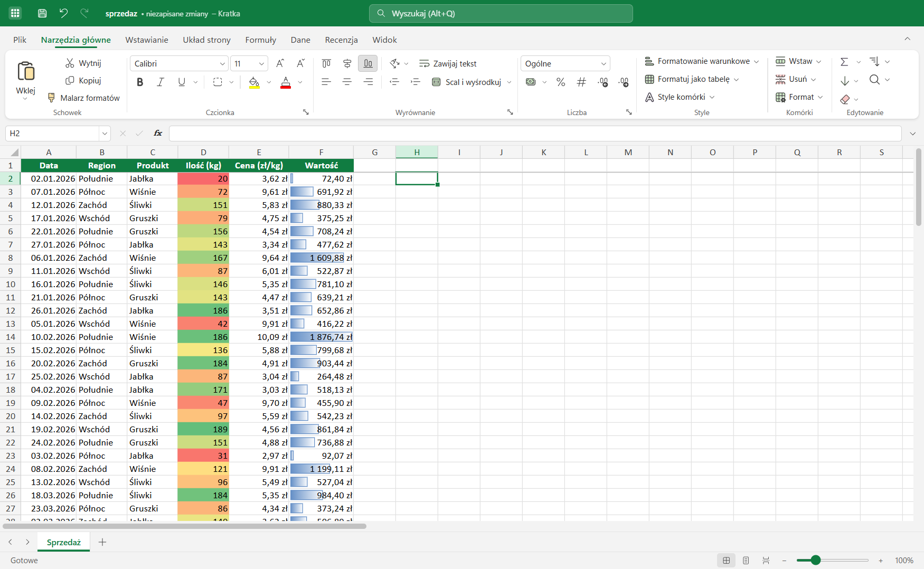Toggle underline formatting

click(x=182, y=82)
